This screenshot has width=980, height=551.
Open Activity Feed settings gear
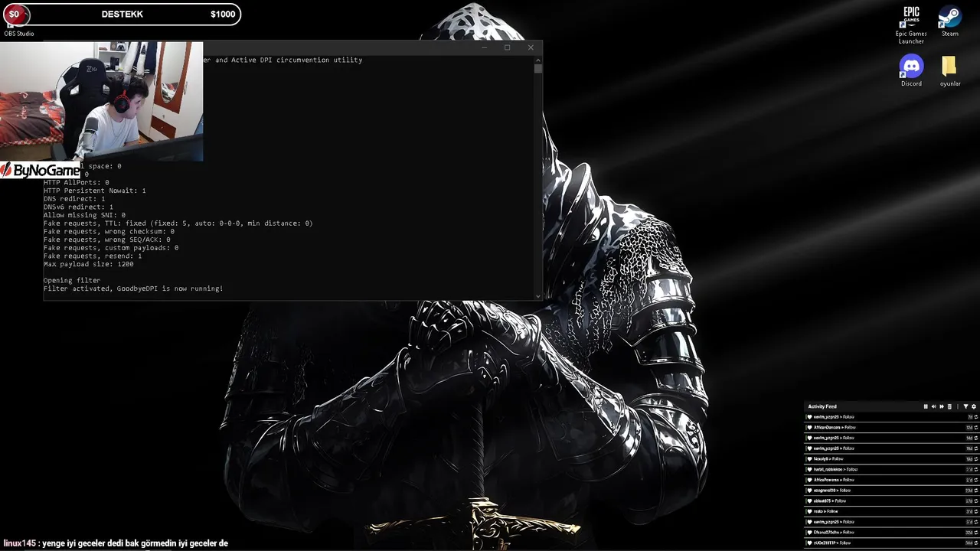(974, 406)
